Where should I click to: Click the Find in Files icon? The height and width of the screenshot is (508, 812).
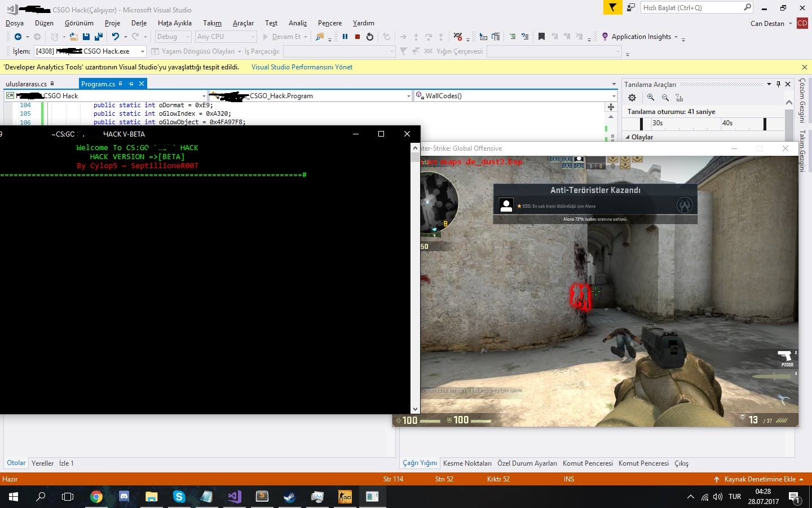pos(320,37)
